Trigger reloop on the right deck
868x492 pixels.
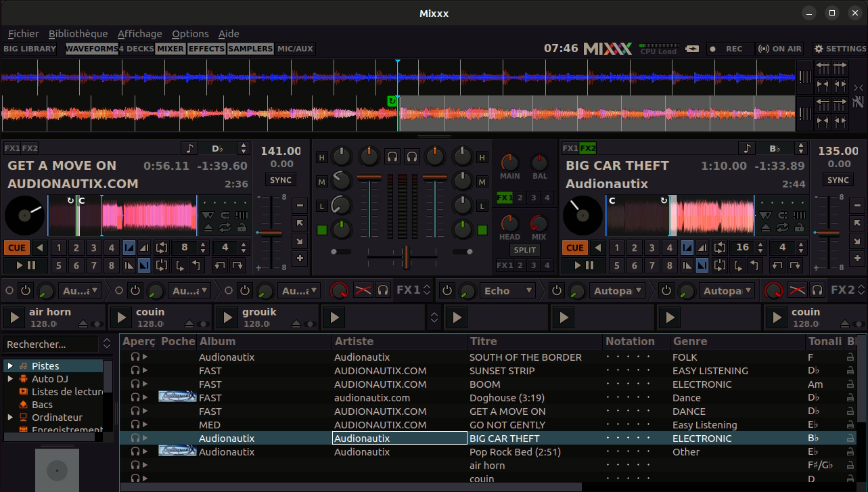pos(720,265)
